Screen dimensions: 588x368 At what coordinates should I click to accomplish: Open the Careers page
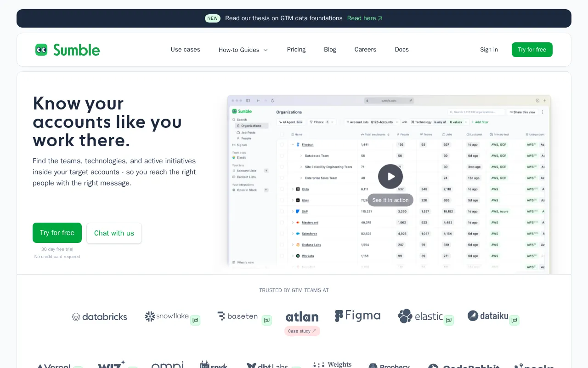365,50
